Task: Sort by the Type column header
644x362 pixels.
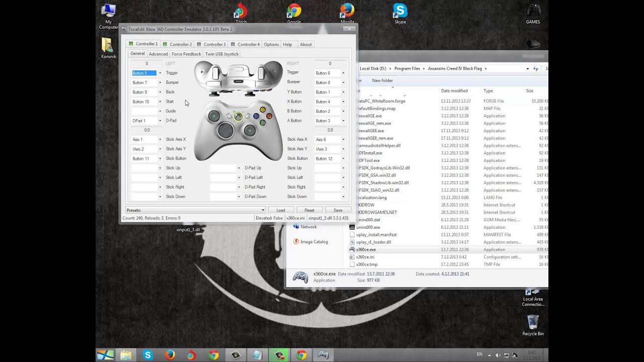Action: (488, 91)
